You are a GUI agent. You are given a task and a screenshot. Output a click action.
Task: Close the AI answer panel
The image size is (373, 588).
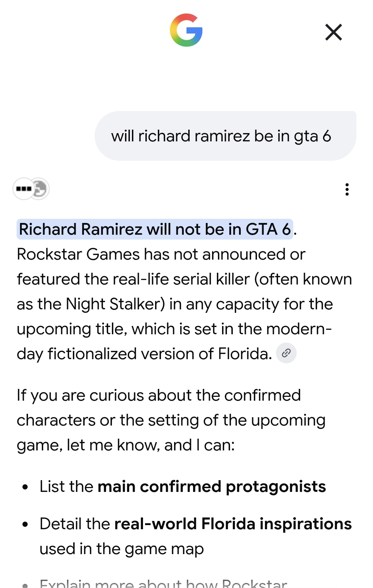(334, 32)
